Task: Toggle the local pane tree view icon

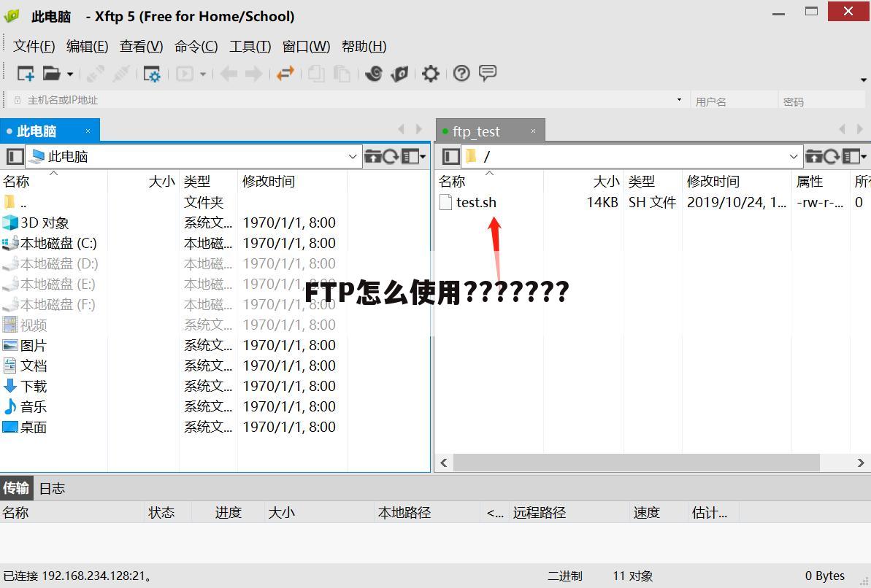Action: (x=15, y=157)
